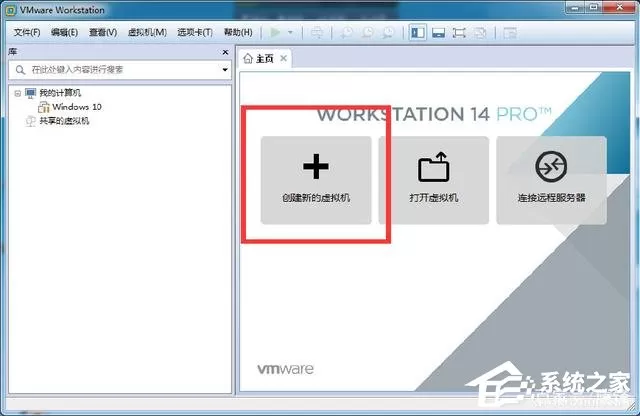Click the Unity mode toolbar icon
This screenshot has height=416, width=640.
pos(480,33)
